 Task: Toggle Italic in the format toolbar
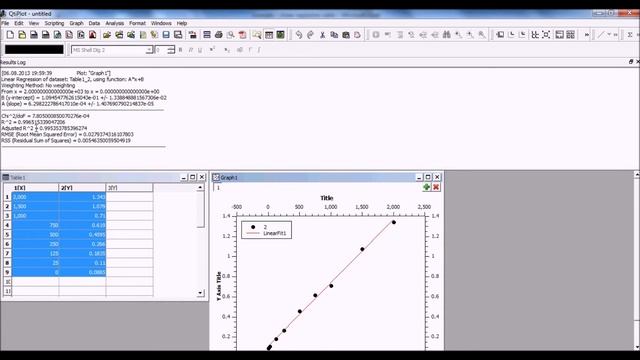190,50
